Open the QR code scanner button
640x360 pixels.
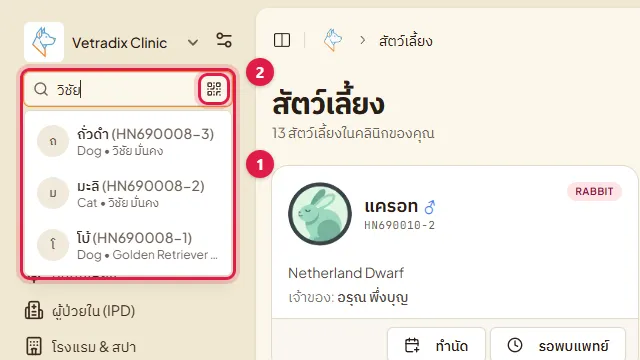click(x=214, y=89)
